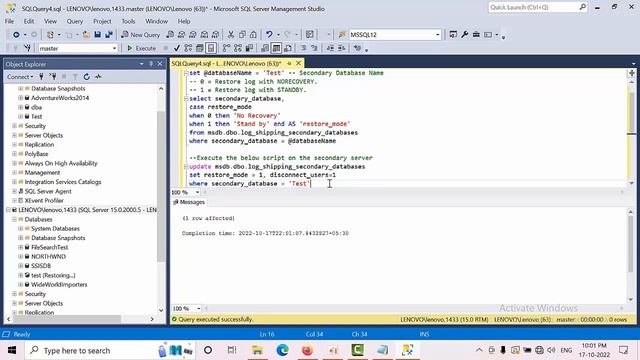Viewport: 640px width, 360px height.
Task: Toggle Results to Grid option
Action: [x=276, y=48]
